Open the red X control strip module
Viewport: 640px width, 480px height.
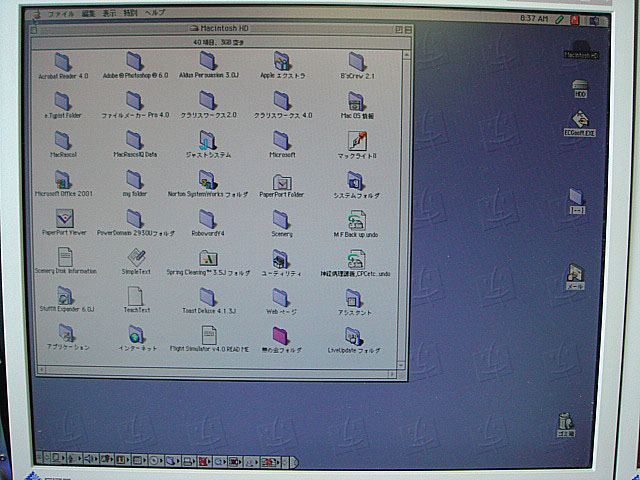click(x=204, y=462)
